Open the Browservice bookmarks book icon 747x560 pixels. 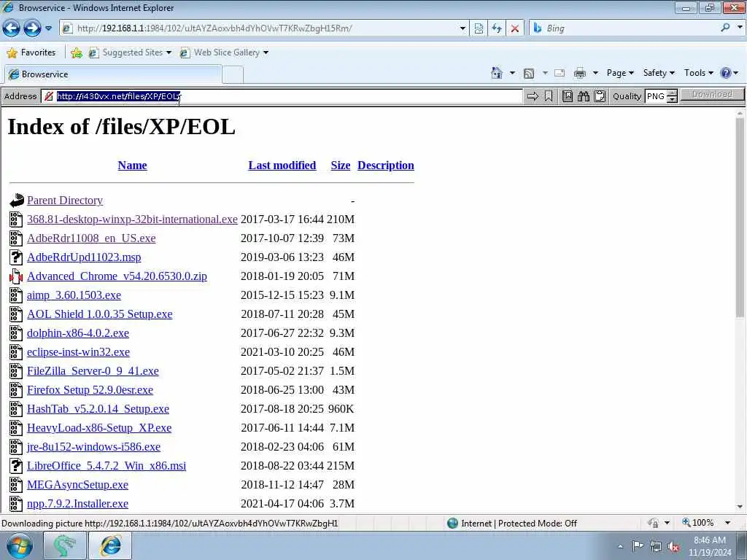[568, 96]
